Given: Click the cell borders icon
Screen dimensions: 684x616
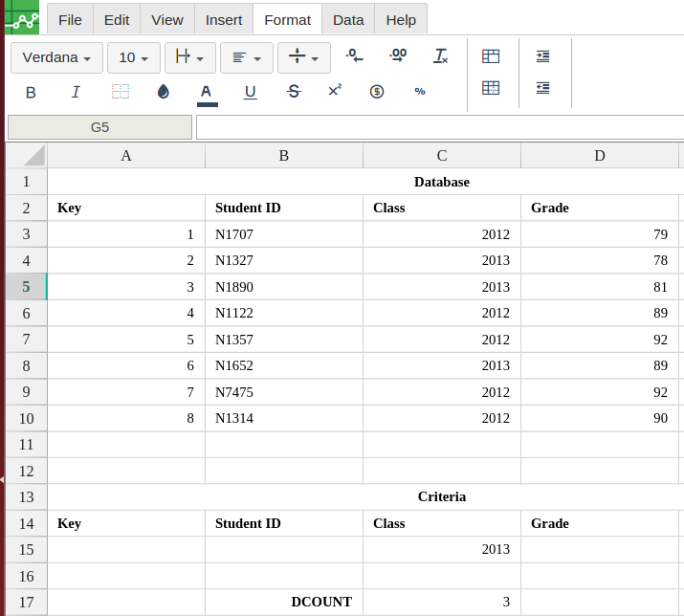Looking at the screenshot, I should [x=120, y=92].
